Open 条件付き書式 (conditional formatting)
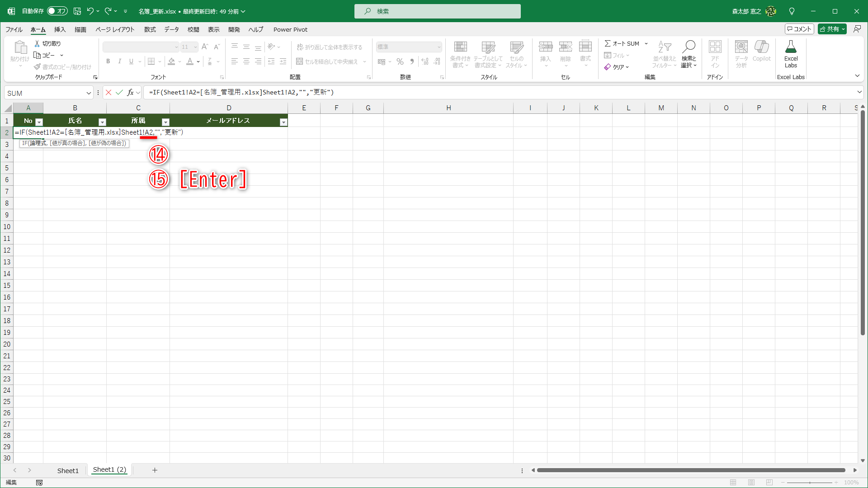 (460, 54)
